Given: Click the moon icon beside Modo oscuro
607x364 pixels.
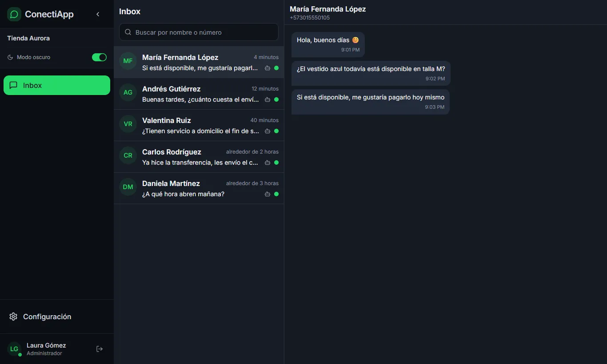Looking at the screenshot, I should coord(10,57).
